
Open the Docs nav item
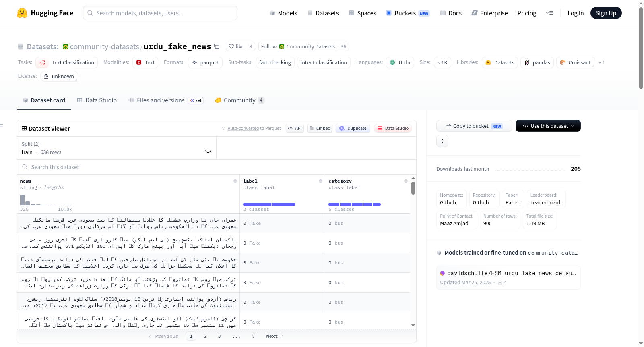pos(450,13)
